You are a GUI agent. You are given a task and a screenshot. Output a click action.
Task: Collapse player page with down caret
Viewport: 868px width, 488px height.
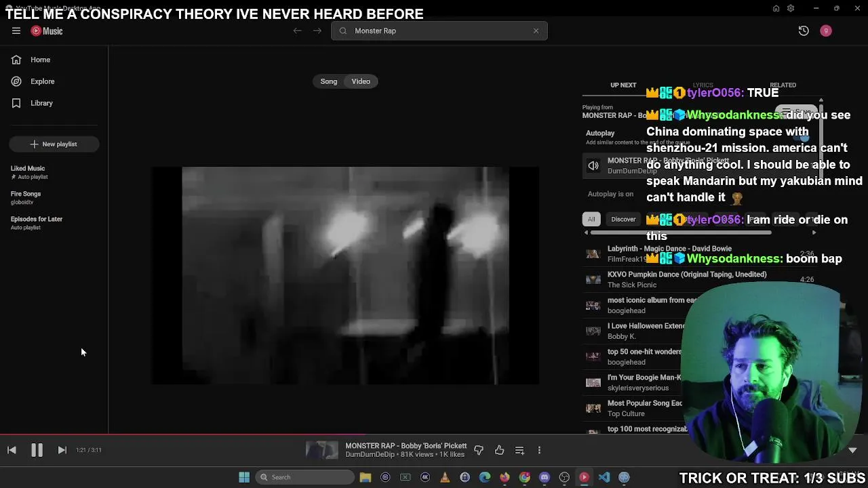[852, 450]
